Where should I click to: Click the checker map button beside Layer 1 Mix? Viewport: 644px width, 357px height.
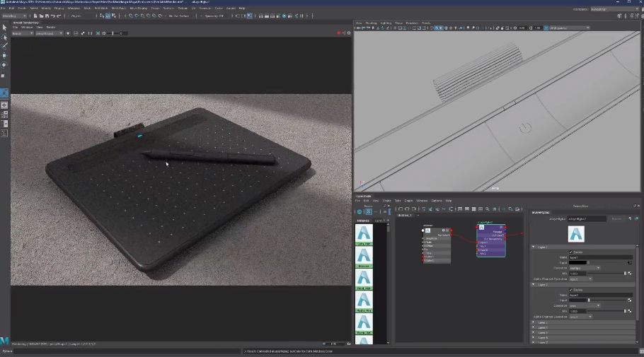(630, 274)
